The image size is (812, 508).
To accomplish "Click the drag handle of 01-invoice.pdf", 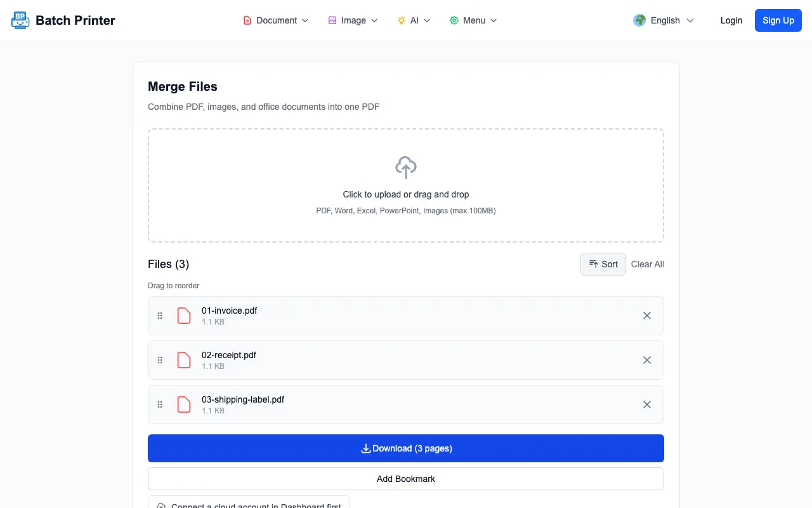I will 160,316.
